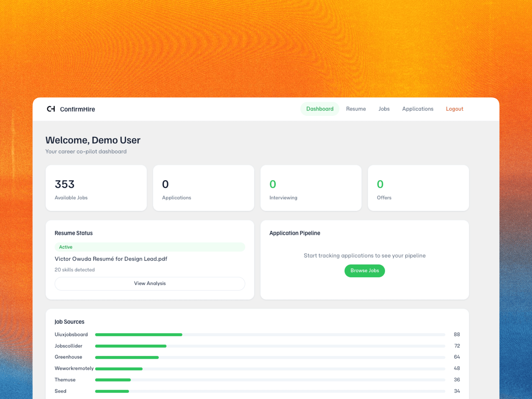Click the Weworkremotely source label
This screenshot has width=532, height=399.
click(x=74, y=368)
